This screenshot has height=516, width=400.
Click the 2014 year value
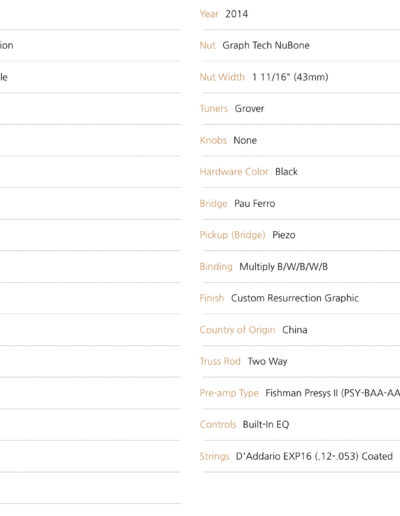237,14
